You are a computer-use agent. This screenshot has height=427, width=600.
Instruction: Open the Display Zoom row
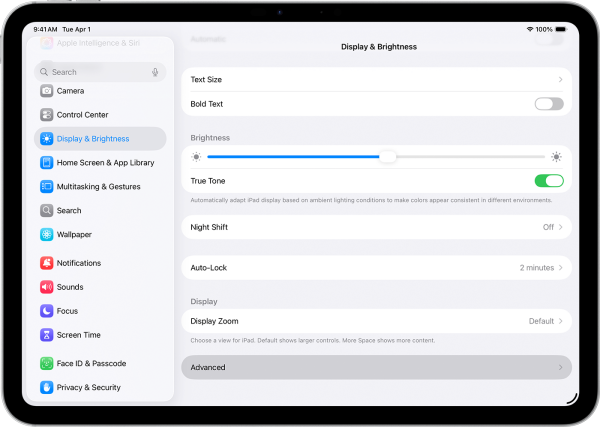point(377,321)
